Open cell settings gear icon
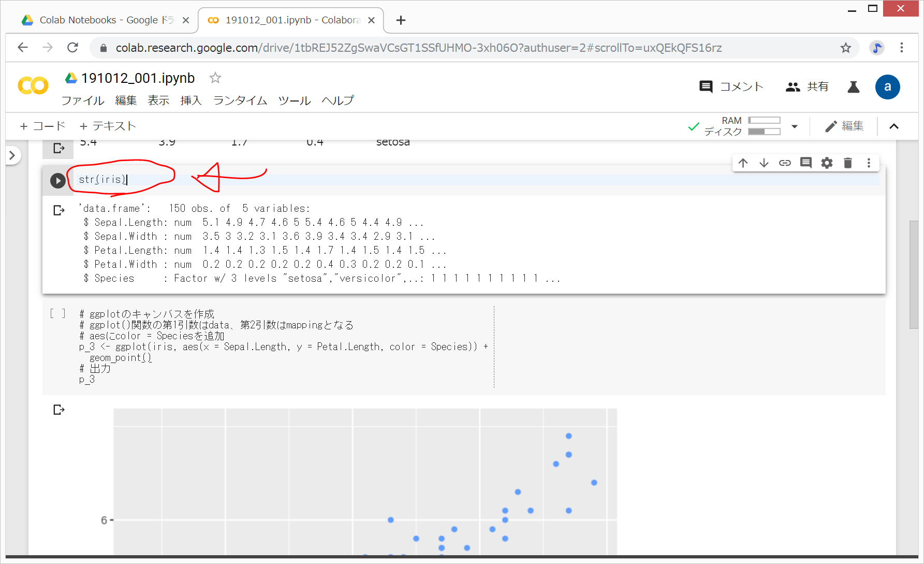Image resolution: width=924 pixels, height=564 pixels. coord(827,163)
